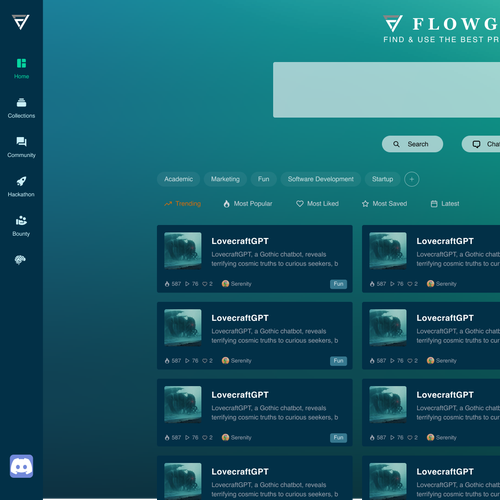Image resolution: width=500 pixels, height=500 pixels.
Task: Open the Home section in sidebar
Action: pyautogui.click(x=21, y=69)
